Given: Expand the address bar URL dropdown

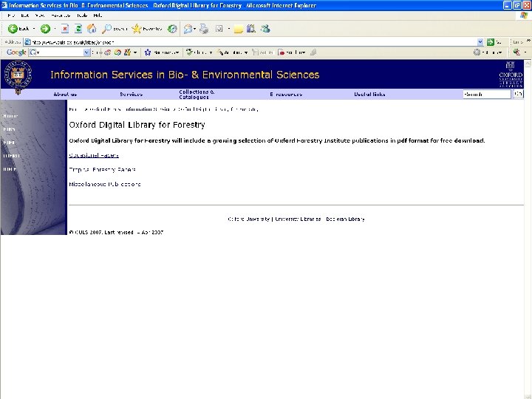Looking at the screenshot, I should [x=480, y=42].
